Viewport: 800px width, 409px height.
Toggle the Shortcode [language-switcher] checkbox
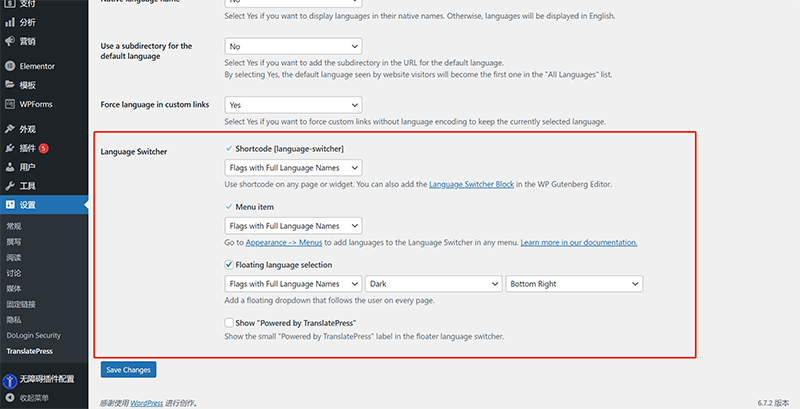229,148
